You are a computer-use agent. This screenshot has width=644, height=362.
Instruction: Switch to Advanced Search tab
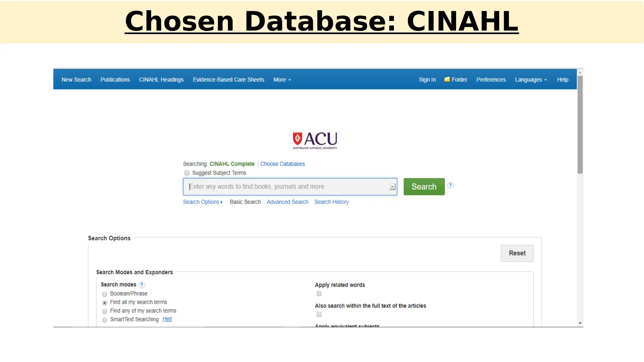point(287,201)
